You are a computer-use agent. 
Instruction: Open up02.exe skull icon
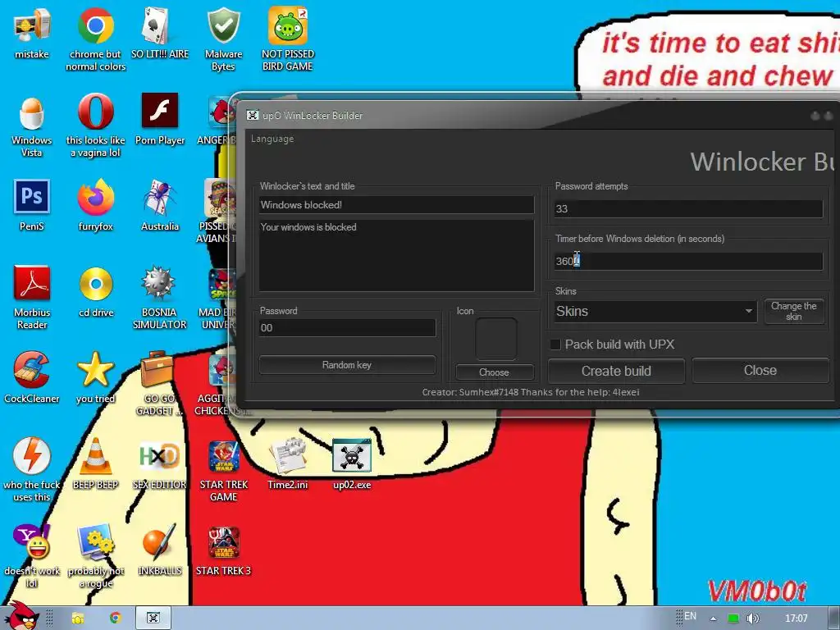[351, 456]
